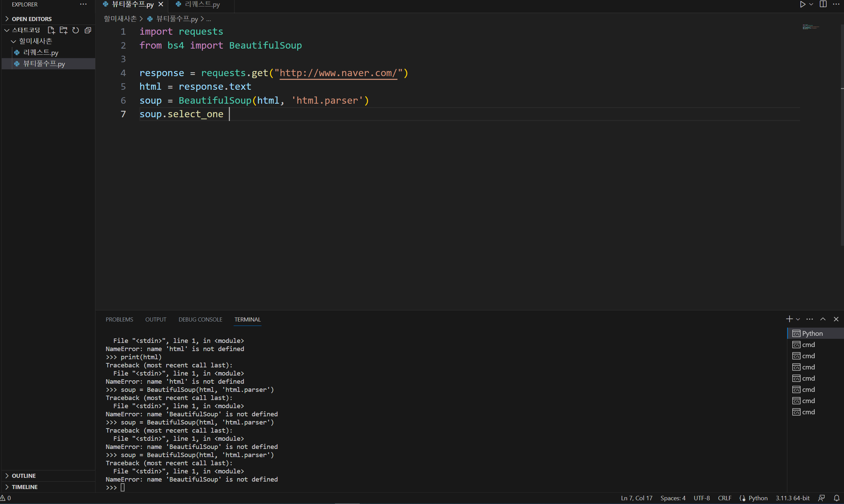Select the 뷰티풀수프.py editor tab
This screenshot has height=504, width=844.
click(x=133, y=4)
